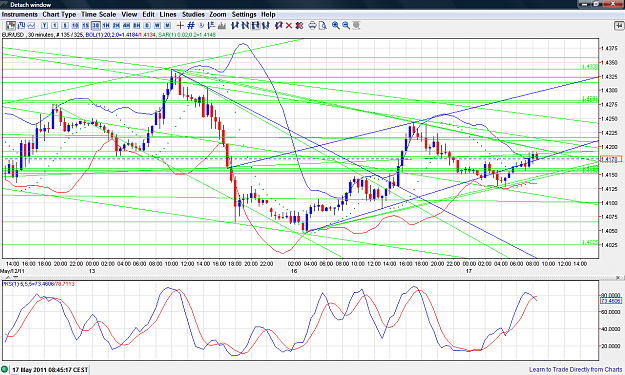The width and height of the screenshot is (625, 375).
Task: Open the View menu
Action: pyautogui.click(x=129, y=14)
